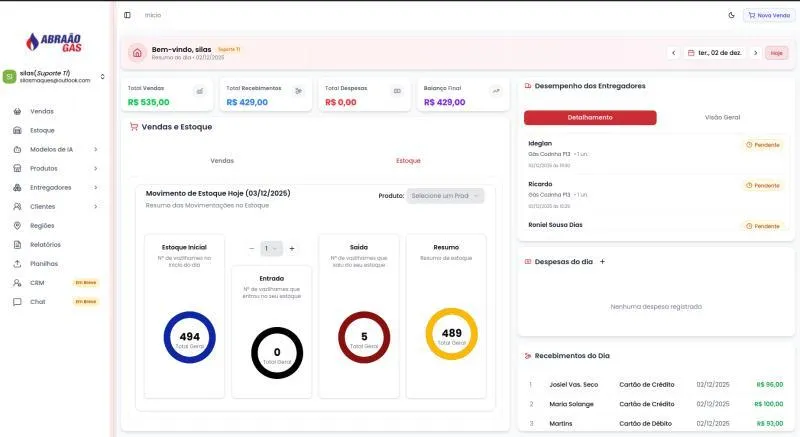Click Pendente badge for Roniel Sousa Dias
The width and height of the screenshot is (800, 437).
point(763,226)
